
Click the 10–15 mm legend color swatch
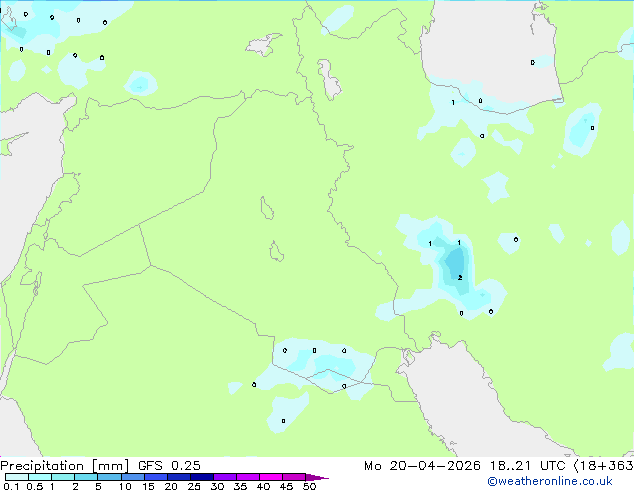point(132,477)
